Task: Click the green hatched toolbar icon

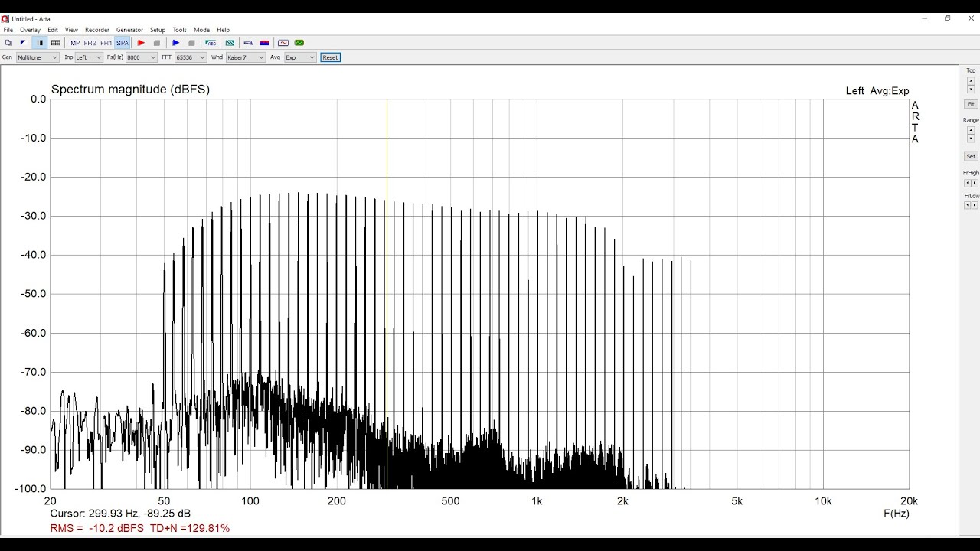Action: (230, 43)
